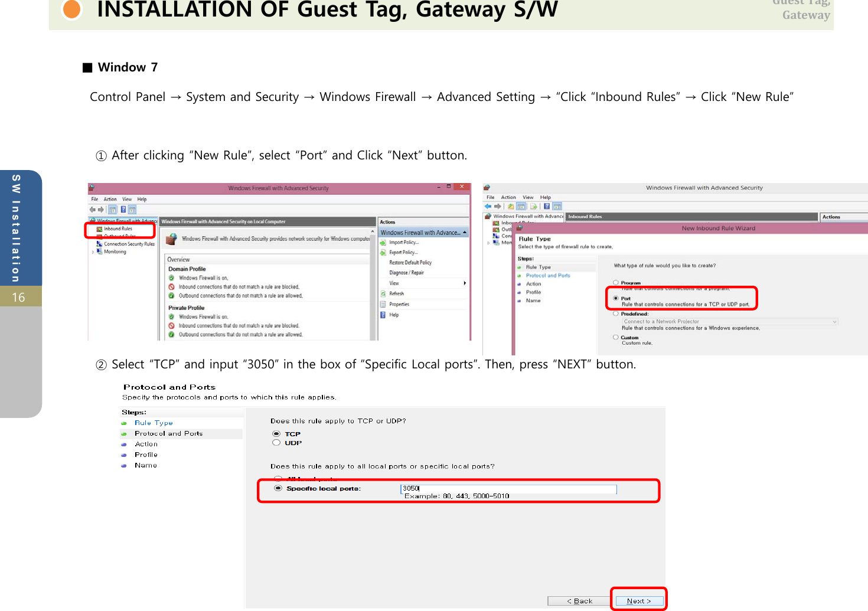
Task: Click Refresh action text in Actions pane
Action: pyautogui.click(x=397, y=294)
